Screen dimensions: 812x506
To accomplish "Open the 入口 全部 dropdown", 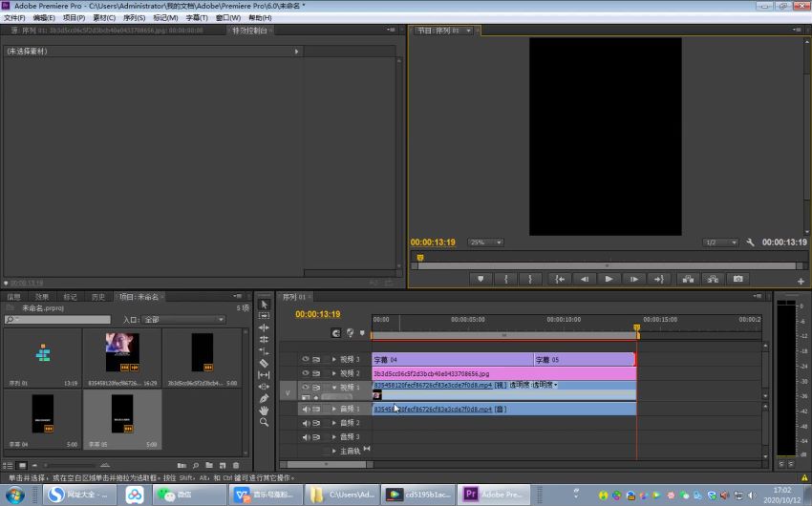I will coord(183,320).
